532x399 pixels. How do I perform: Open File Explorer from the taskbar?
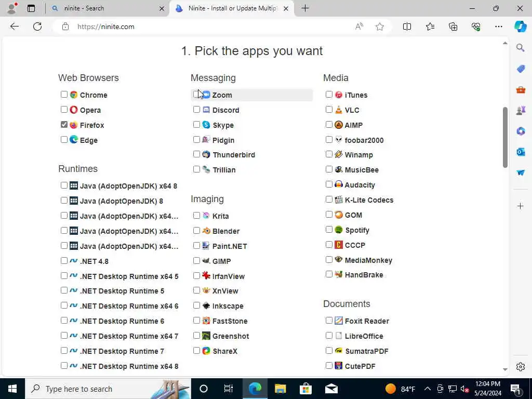coord(280,389)
